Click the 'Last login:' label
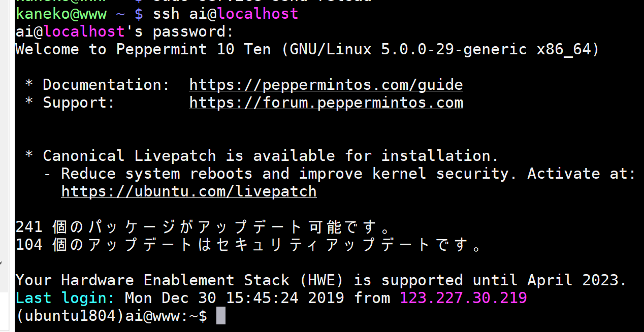The height and width of the screenshot is (332, 644). [66, 297]
